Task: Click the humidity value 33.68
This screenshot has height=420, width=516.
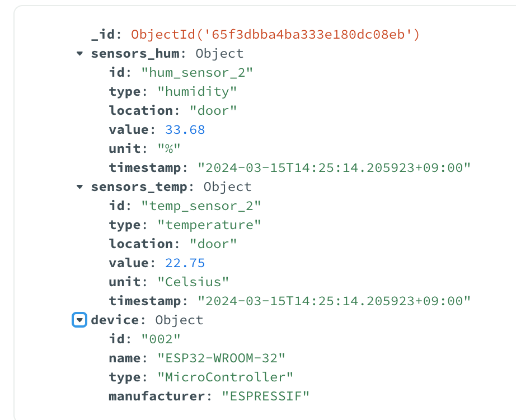Action: click(185, 130)
